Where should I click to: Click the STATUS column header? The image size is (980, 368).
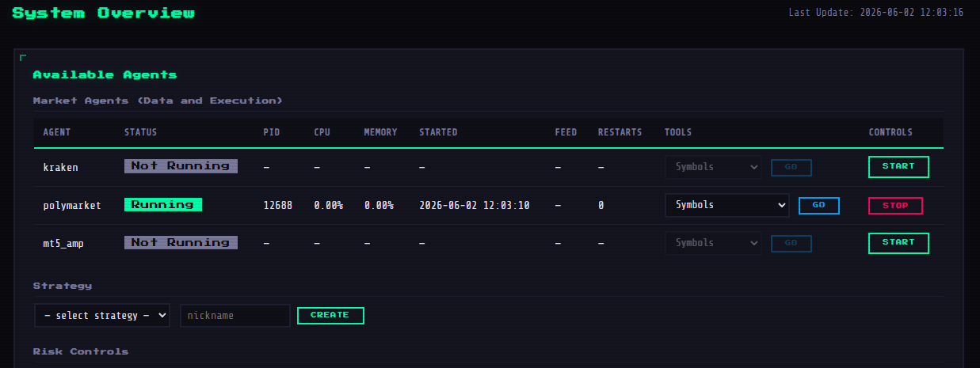(x=141, y=132)
